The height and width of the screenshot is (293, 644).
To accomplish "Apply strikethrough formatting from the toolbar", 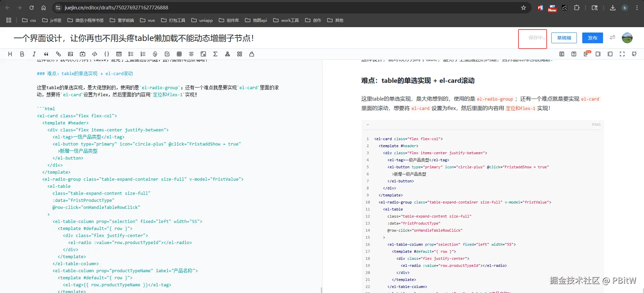I will pos(155,54).
